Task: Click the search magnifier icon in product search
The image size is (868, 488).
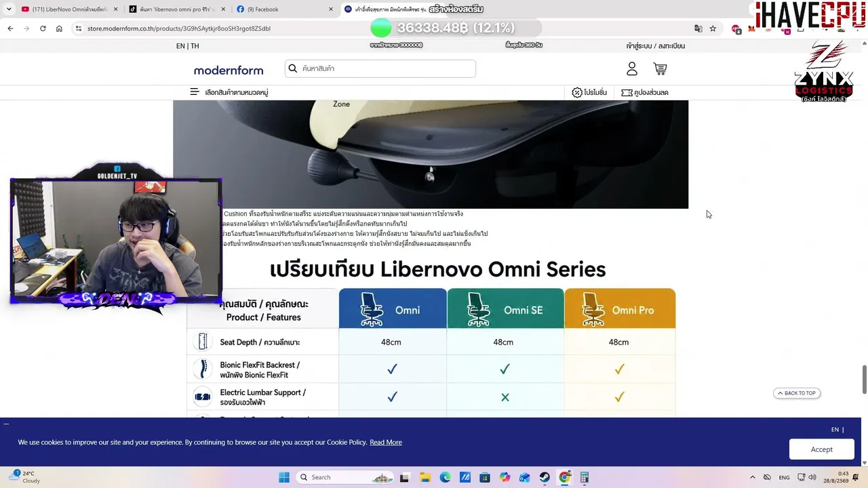Action: [293, 68]
